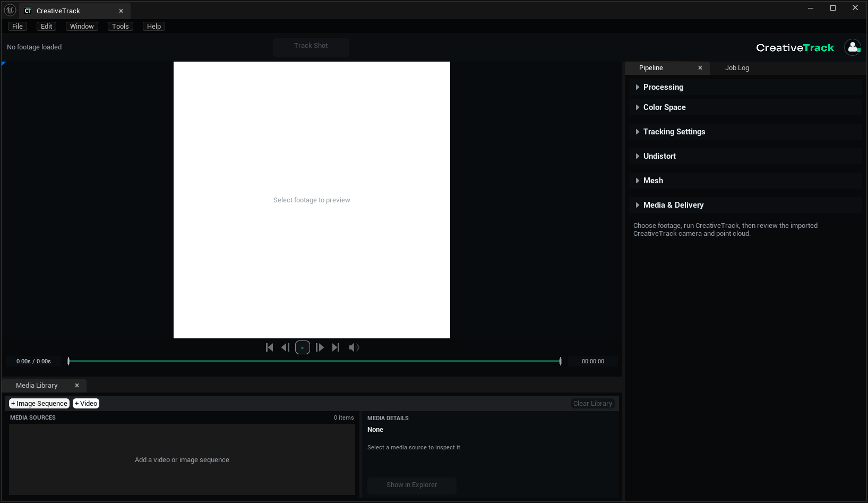Click the empty media sources list
Viewport: 868px width, 503px height.
click(x=182, y=459)
